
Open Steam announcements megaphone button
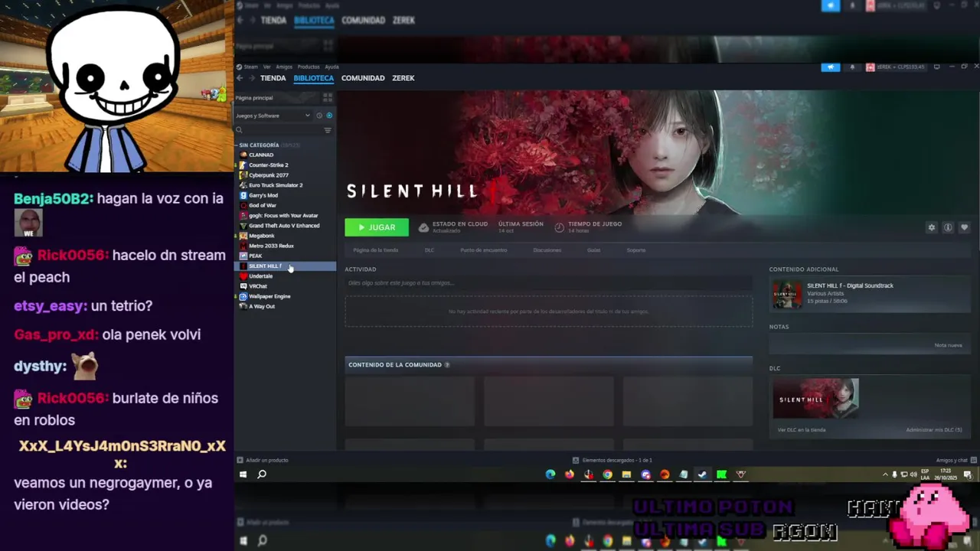coord(831,67)
